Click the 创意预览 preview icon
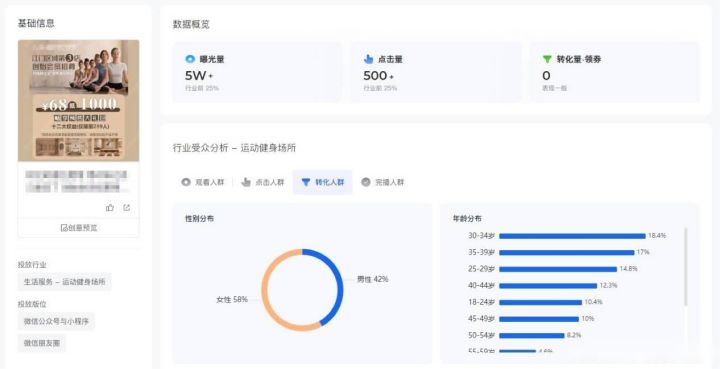720x369 pixels. pos(64,228)
